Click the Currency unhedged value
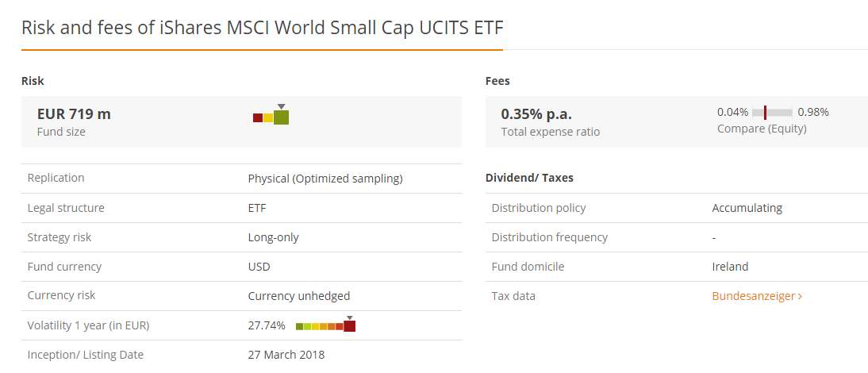This screenshot has width=868, height=373. 298,296
